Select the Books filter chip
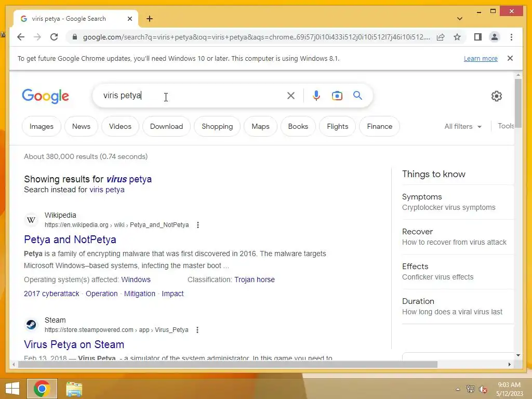 tap(298, 126)
